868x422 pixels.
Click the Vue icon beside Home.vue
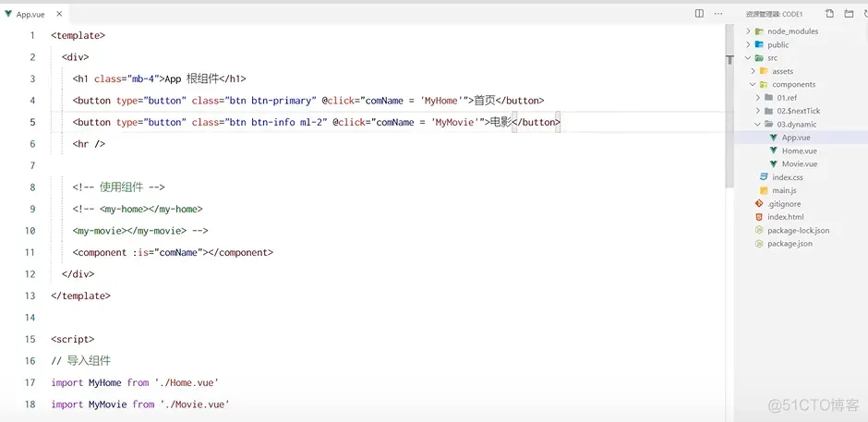pos(773,151)
